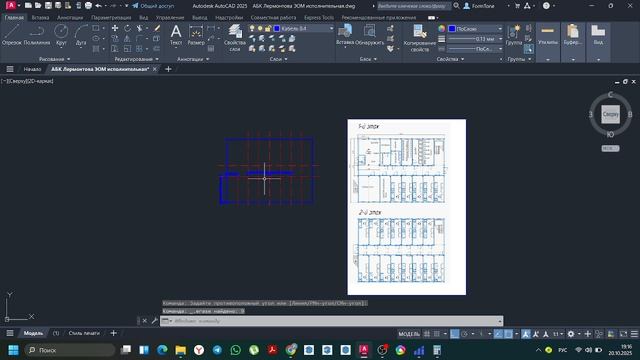This screenshot has height=360, width=640.
Task: Click the color wheel object color icon
Action: [x=442, y=29]
